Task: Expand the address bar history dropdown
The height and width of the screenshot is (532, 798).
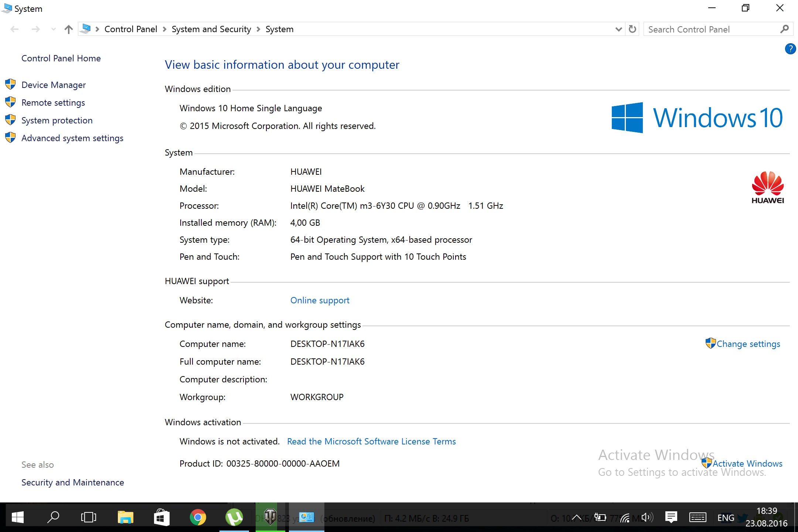Action: pos(618,29)
